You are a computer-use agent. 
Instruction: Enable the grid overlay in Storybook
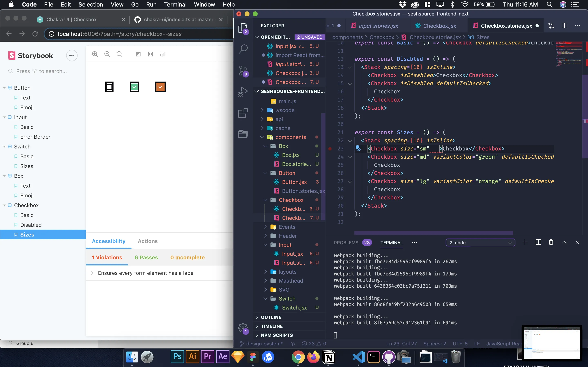(150, 54)
